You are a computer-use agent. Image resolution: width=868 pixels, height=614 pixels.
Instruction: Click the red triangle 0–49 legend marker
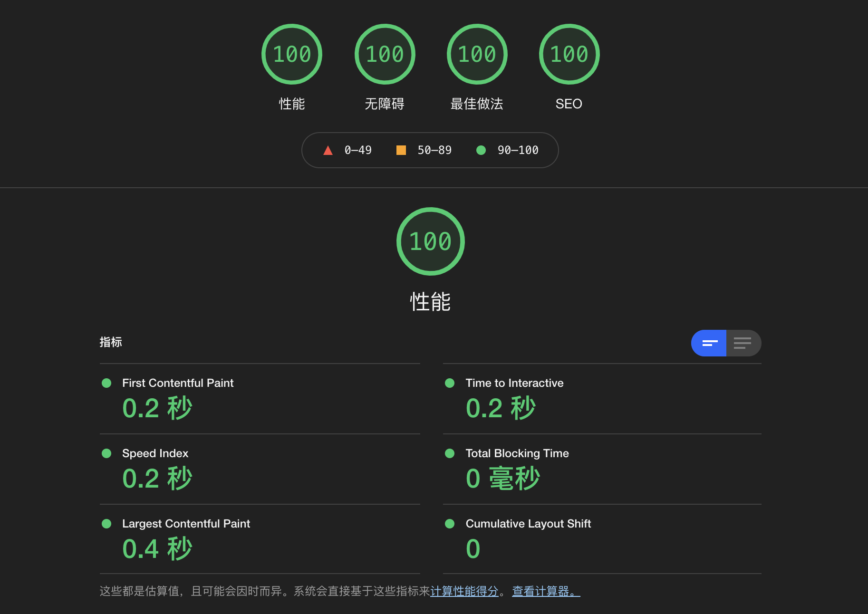coord(328,150)
